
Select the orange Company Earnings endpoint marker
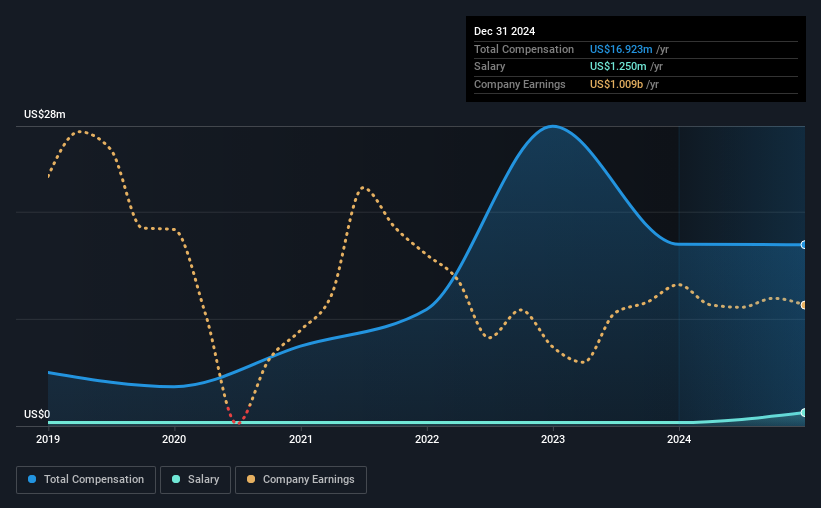pos(804,305)
